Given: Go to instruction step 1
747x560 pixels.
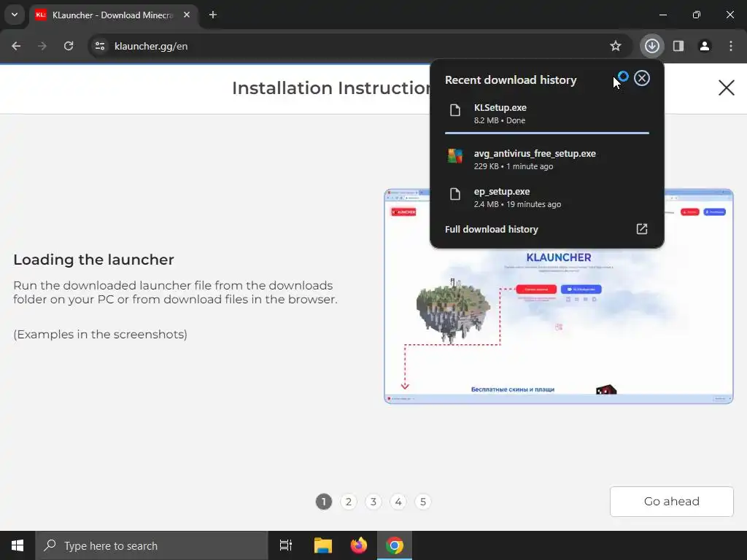Looking at the screenshot, I should coord(323,502).
